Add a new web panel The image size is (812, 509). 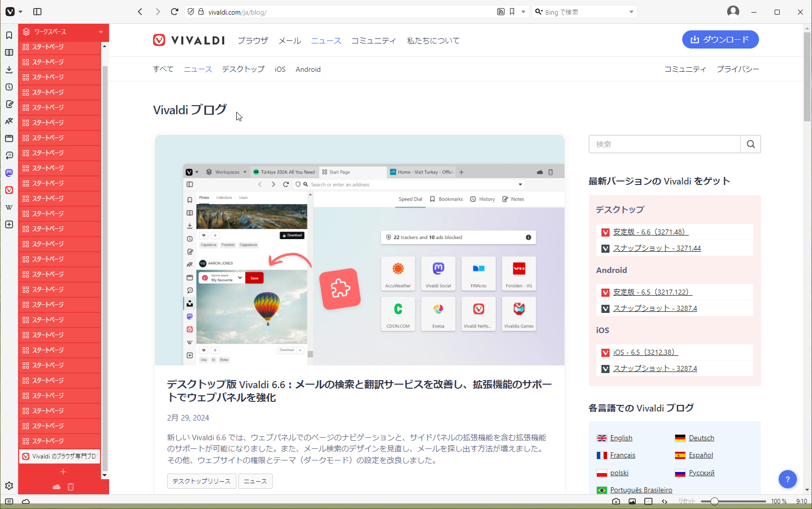click(x=9, y=224)
